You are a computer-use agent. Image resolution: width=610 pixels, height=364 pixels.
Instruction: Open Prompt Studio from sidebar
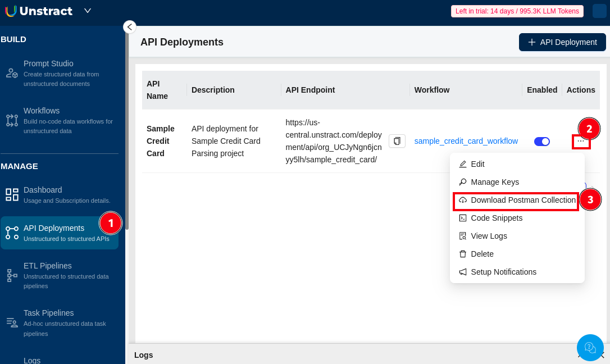[x=60, y=73]
